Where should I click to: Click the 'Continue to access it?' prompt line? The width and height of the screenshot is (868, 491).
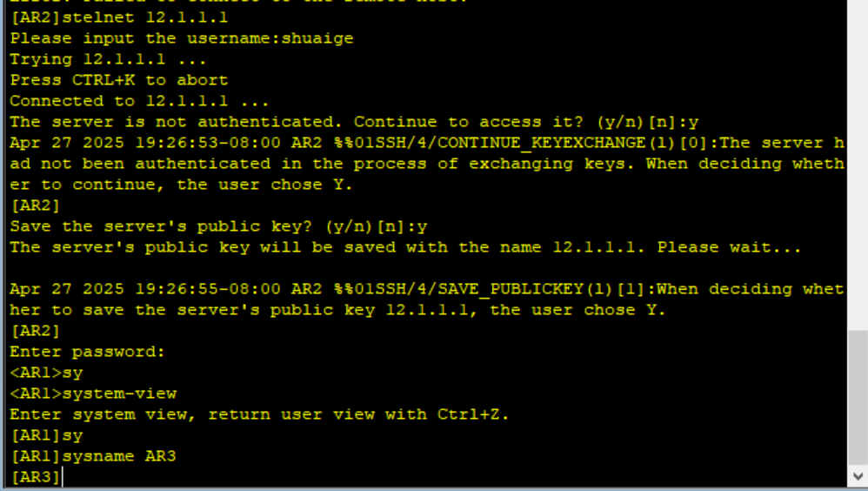(x=354, y=123)
